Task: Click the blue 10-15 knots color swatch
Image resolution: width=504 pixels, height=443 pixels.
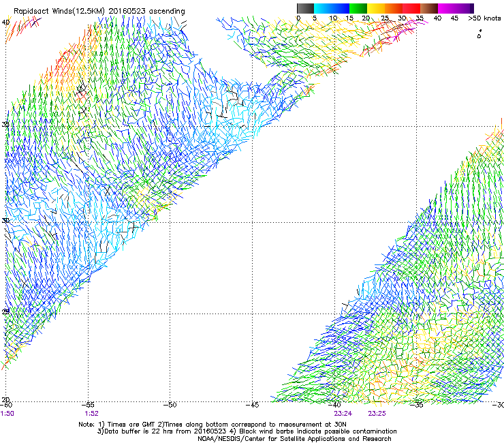Action: tap(341, 8)
